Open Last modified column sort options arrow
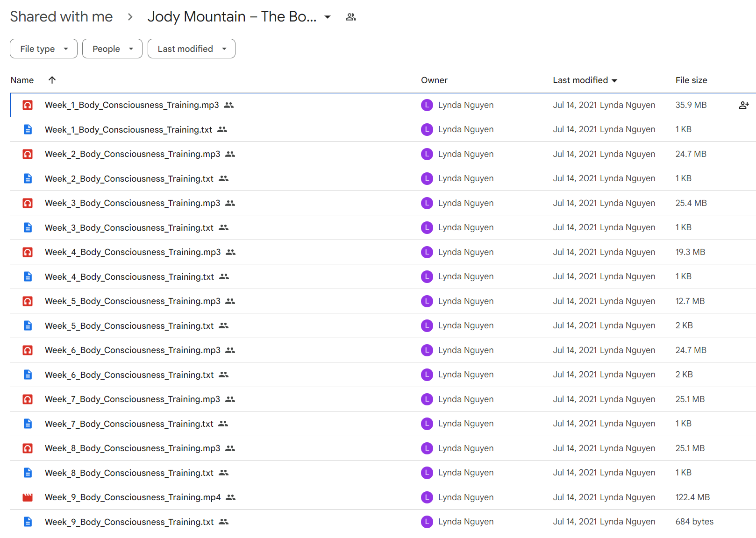The image size is (756, 538). pyautogui.click(x=614, y=81)
